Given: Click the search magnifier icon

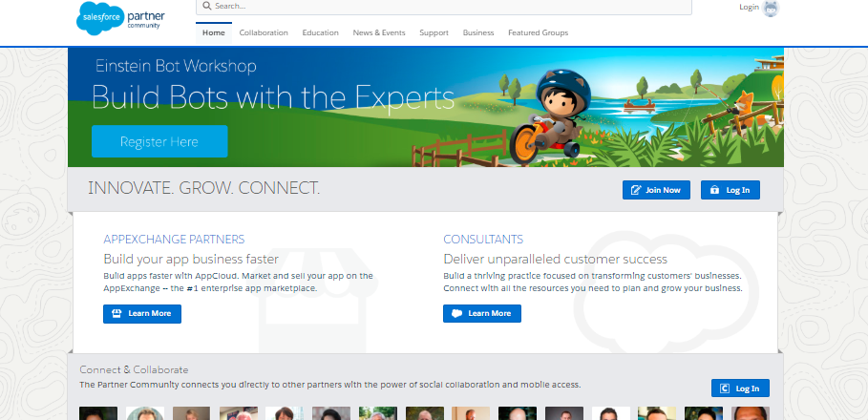Looking at the screenshot, I should tap(207, 6).
